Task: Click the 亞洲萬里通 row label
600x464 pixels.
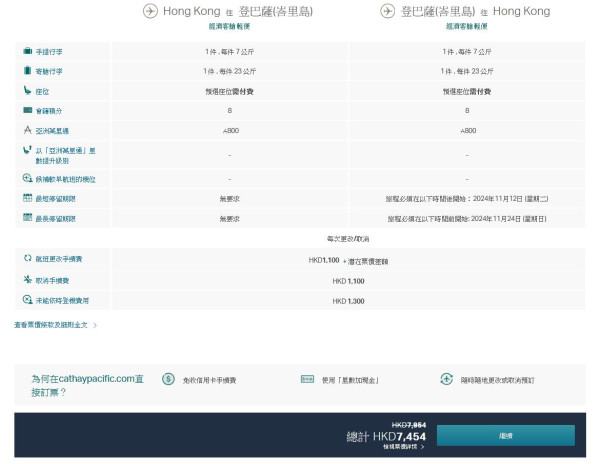Action: (52, 131)
